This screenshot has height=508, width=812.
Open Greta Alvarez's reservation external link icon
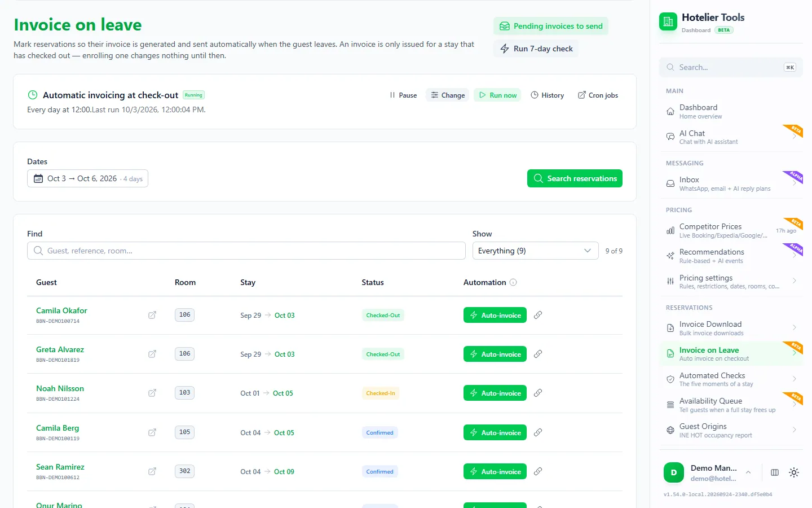click(x=152, y=354)
